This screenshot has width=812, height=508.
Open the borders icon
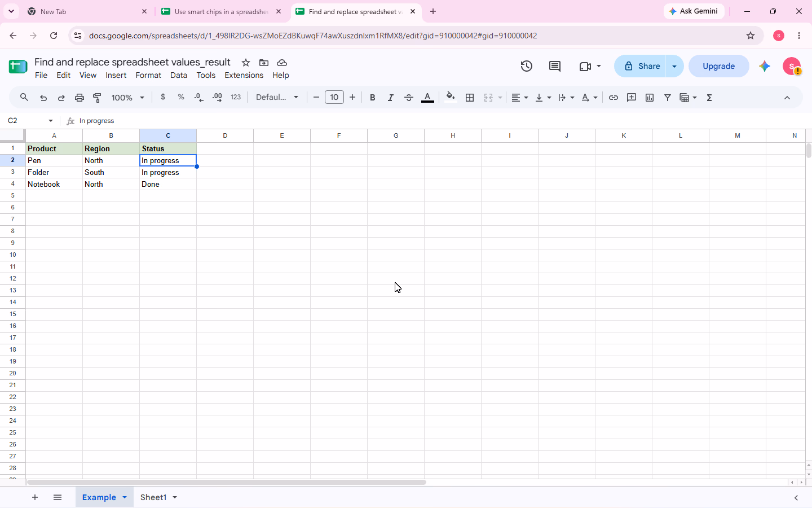[x=470, y=98]
